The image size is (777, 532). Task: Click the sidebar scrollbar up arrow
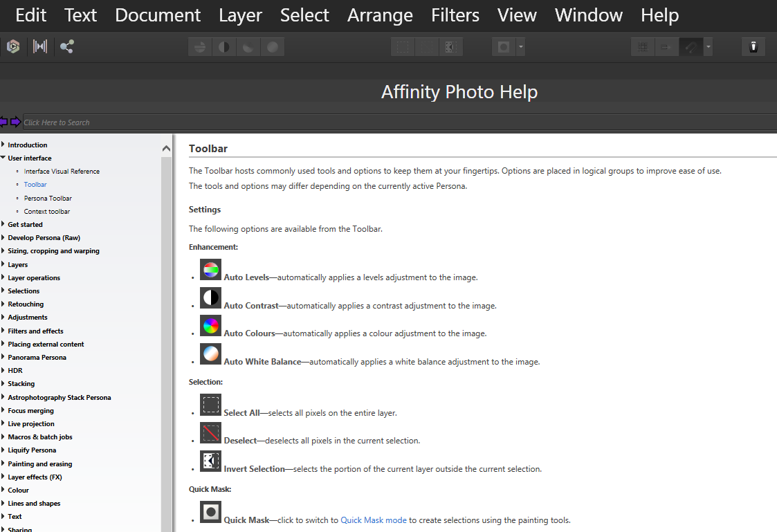click(166, 148)
